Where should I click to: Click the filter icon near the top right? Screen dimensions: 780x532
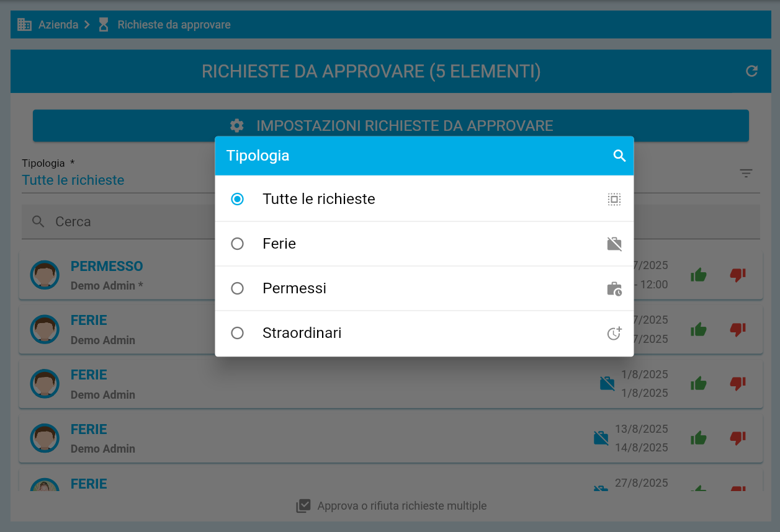click(746, 174)
